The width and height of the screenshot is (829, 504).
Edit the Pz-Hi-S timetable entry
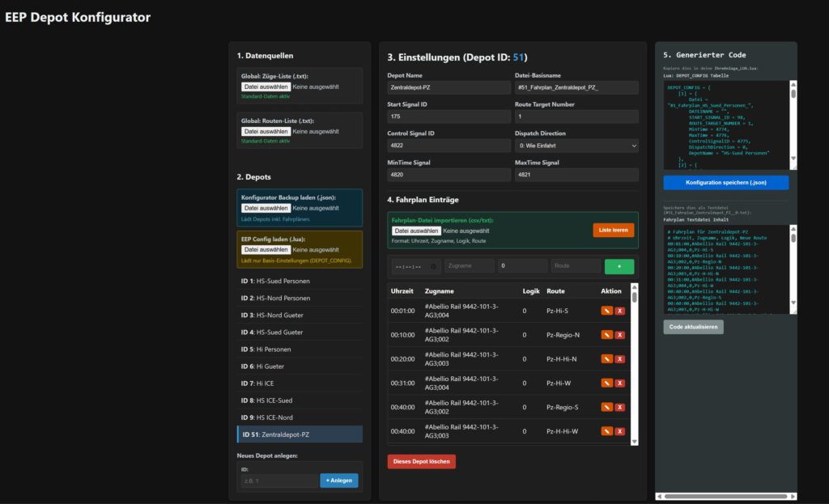click(606, 311)
